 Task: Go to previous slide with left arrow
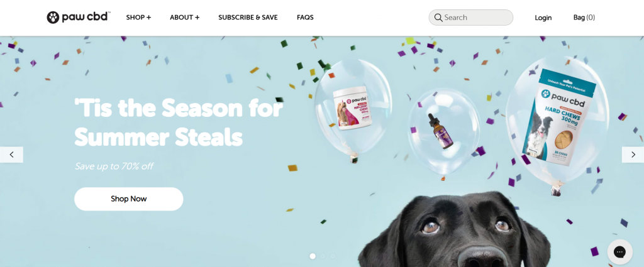click(11, 155)
